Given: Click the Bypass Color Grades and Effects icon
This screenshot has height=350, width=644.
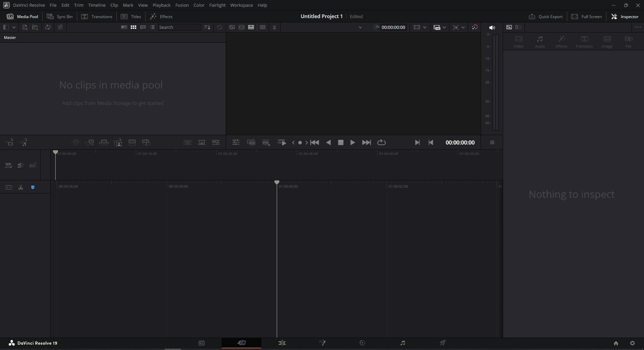Looking at the screenshot, I should [475, 27].
